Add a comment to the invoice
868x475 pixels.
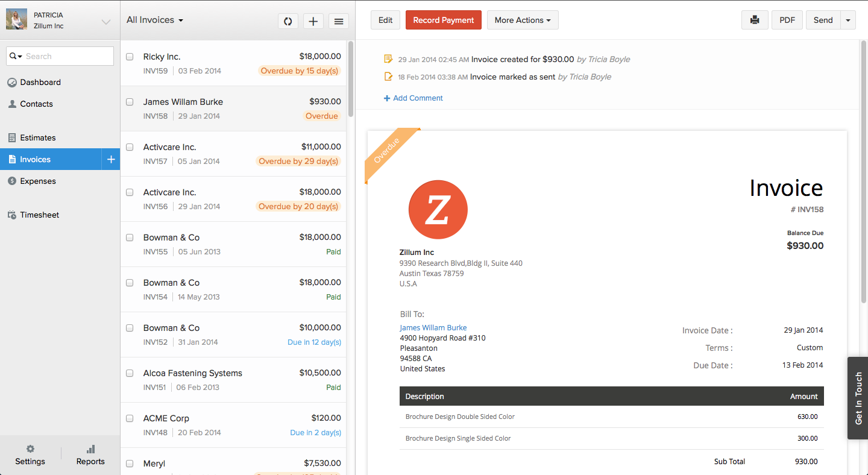[x=413, y=98]
